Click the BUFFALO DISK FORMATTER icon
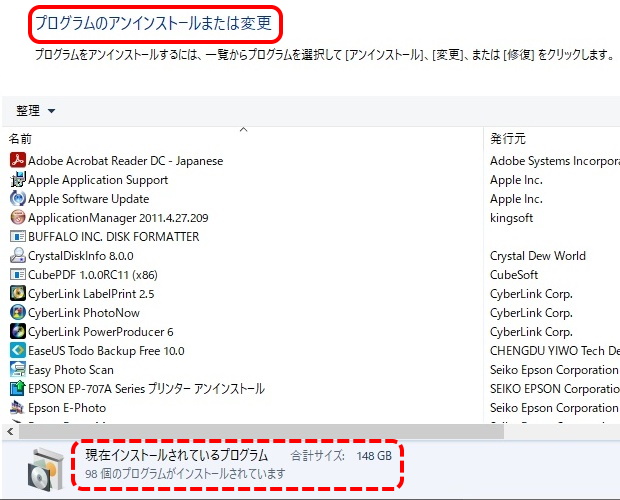This screenshot has width=620, height=500. tap(17, 236)
